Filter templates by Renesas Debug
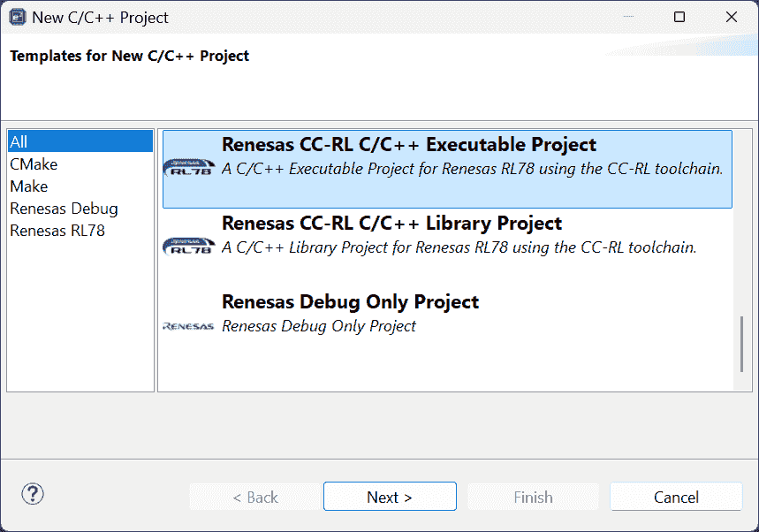Viewport: 759px width, 532px height. pos(64,209)
